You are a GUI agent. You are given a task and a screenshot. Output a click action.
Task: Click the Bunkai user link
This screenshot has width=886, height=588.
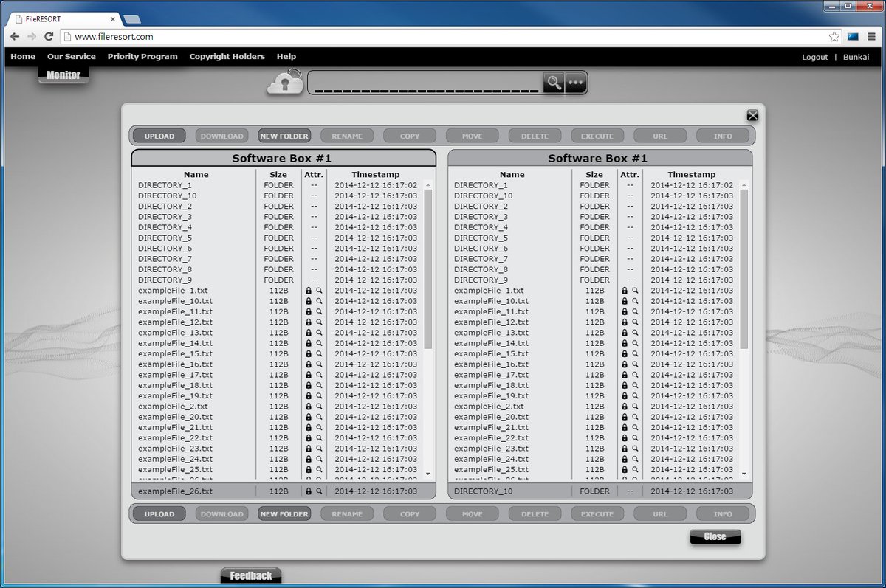[x=856, y=57]
